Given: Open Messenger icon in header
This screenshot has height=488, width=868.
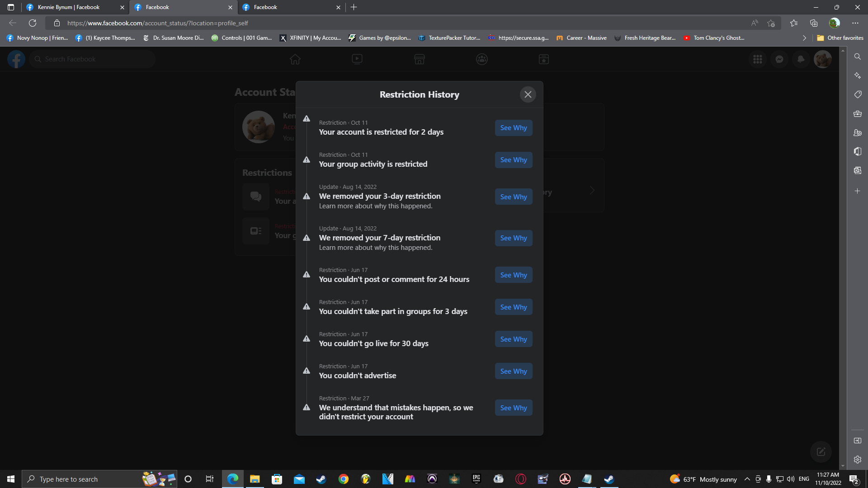Looking at the screenshot, I should (x=779, y=59).
